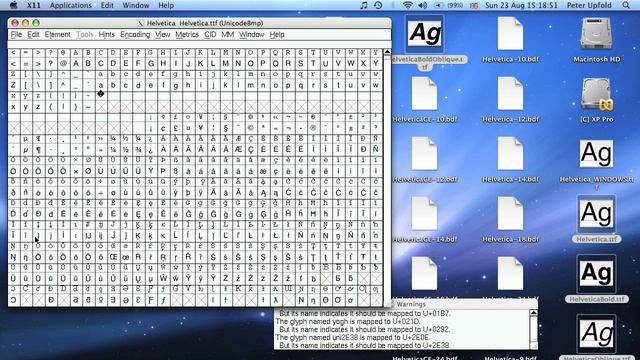Viewport: 640px width, 360px height.
Task: Select the µ glyph cell
Action: coord(26,149)
